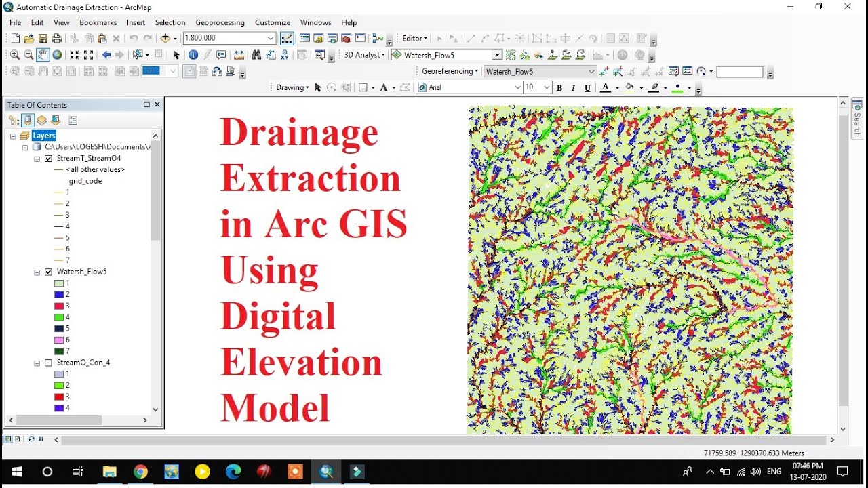
Task: Go back to previous extent arrow
Action: coord(106,55)
